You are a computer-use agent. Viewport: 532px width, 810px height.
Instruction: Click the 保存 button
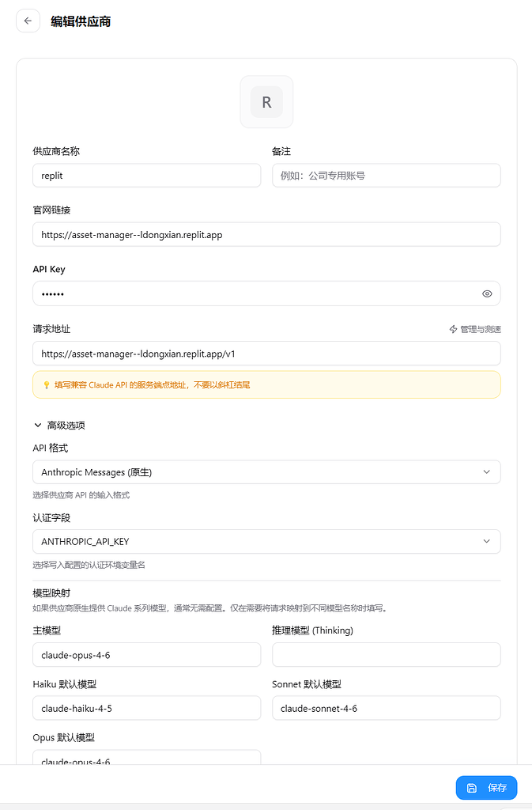(486, 788)
